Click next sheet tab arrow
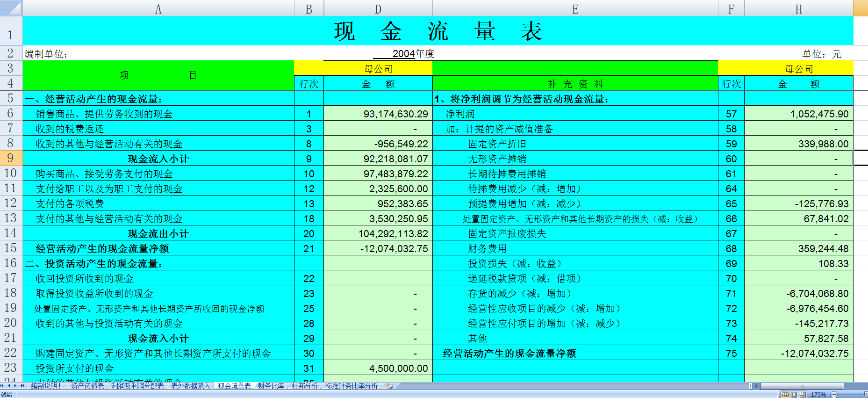This screenshot has height=398, width=868. (x=15, y=386)
